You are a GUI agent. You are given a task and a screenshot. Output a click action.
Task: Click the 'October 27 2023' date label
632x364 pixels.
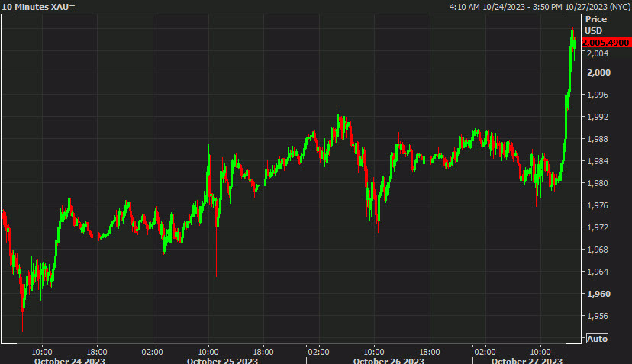click(x=527, y=361)
